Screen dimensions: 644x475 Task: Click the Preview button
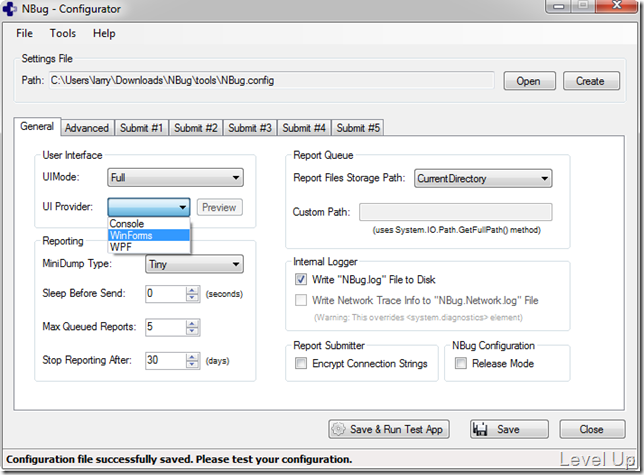pyautogui.click(x=219, y=207)
